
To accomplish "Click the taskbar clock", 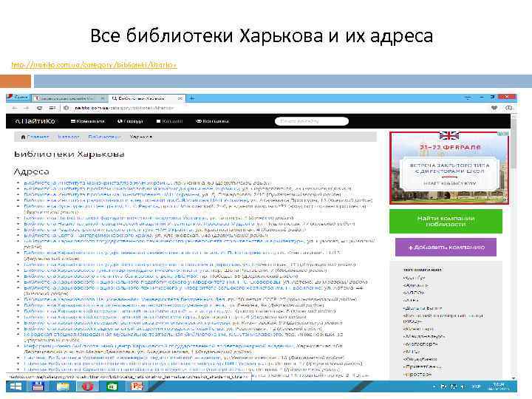I will tap(499, 386).
